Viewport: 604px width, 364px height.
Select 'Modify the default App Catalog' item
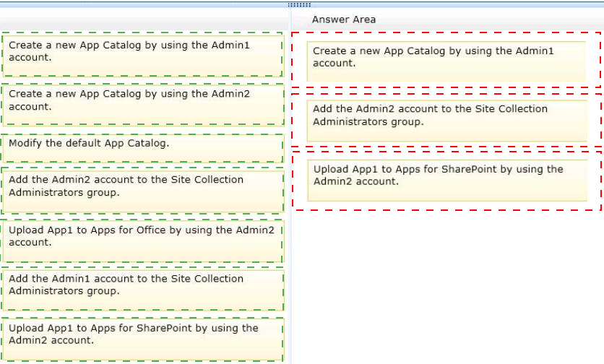coord(142,148)
